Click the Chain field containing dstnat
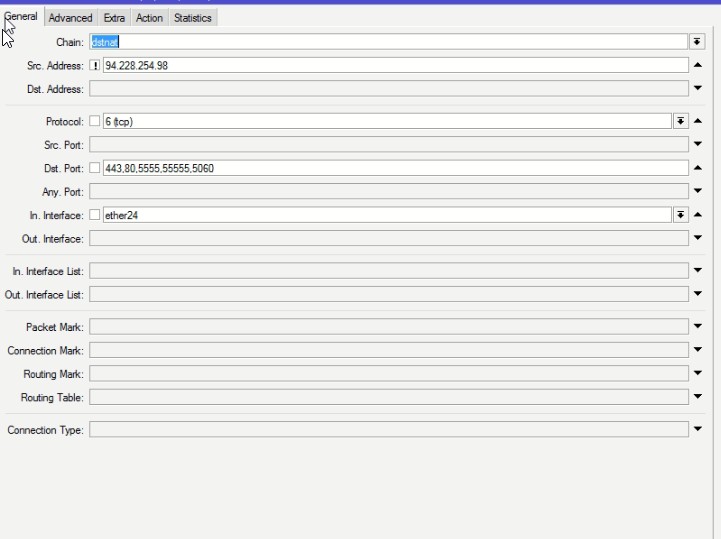The width and height of the screenshot is (721, 539). pyautogui.click(x=389, y=42)
